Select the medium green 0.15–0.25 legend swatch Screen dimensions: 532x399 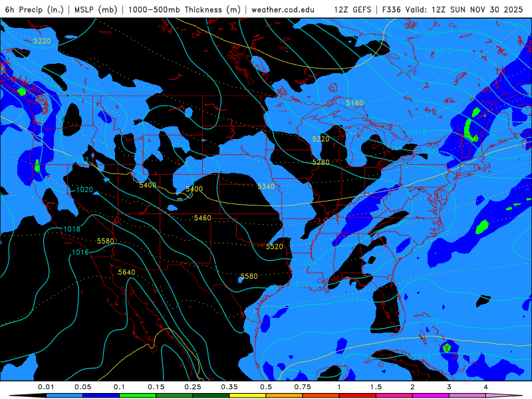click(174, 396)
